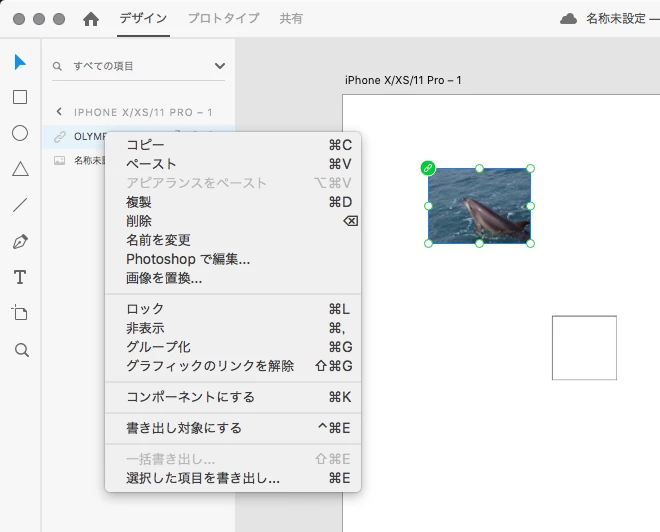
Task: Go back from IPHONE X/XS/11 PRO – 1 chevron
Action: click(59, 112)
